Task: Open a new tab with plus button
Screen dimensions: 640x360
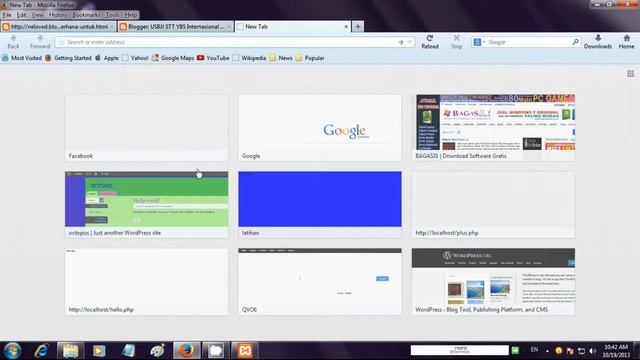Action: click(358, 27)
